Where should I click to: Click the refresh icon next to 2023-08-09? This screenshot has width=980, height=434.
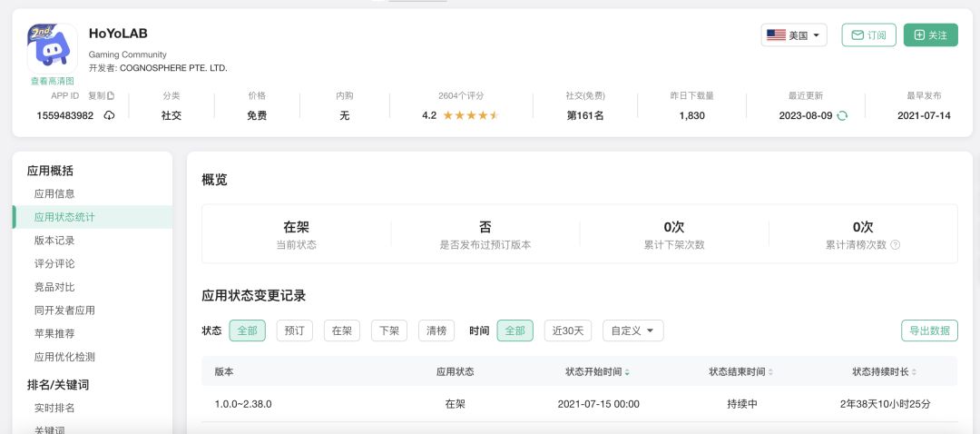842,115
